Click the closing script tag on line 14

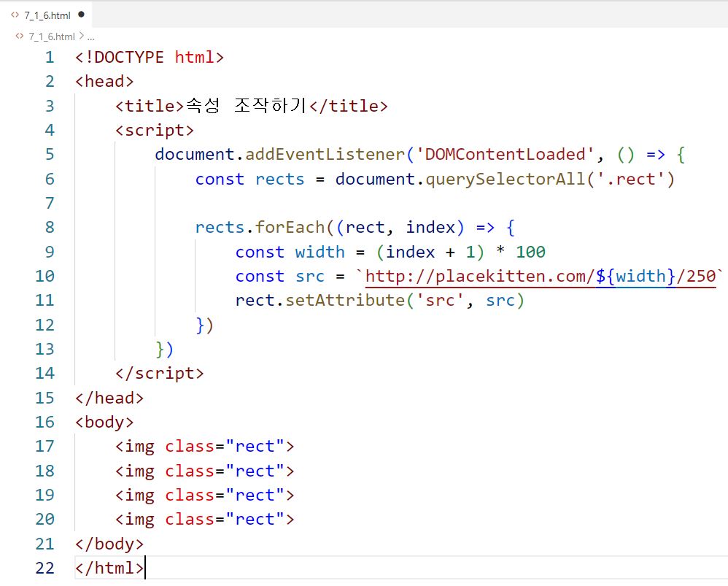point(160,374)
